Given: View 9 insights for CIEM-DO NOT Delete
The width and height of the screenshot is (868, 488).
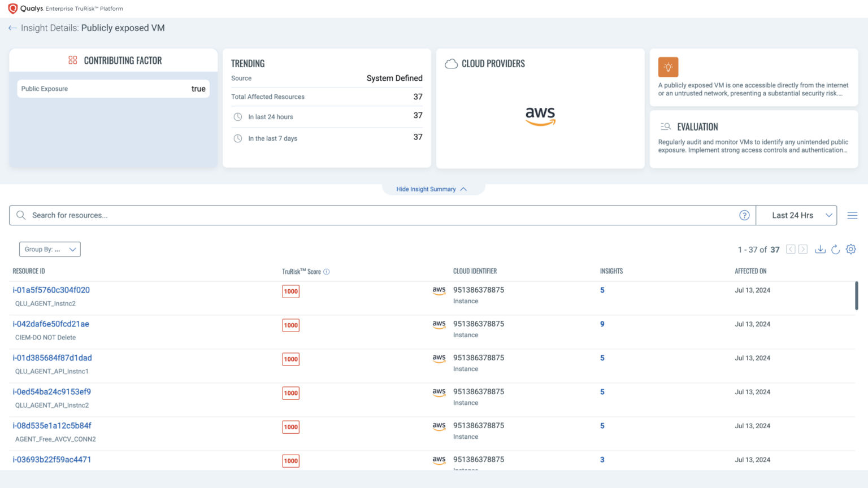Looking at the screenshot, I should click(602, 324).
